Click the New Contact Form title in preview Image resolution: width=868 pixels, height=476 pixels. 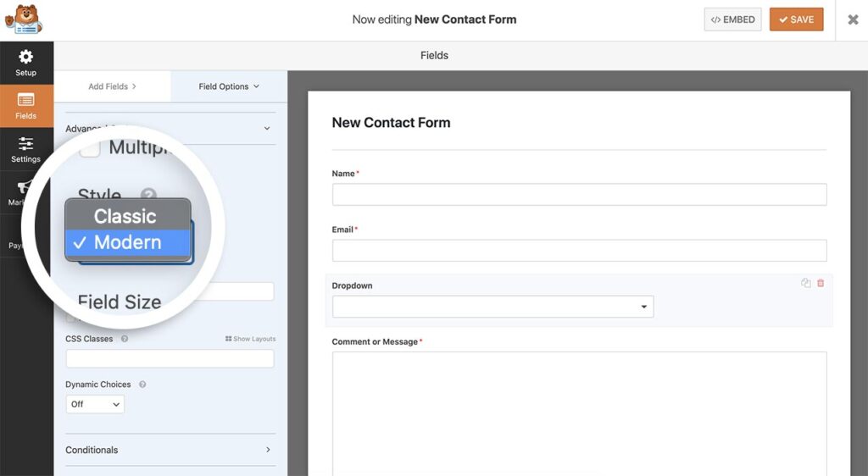[x=391, y=123]
